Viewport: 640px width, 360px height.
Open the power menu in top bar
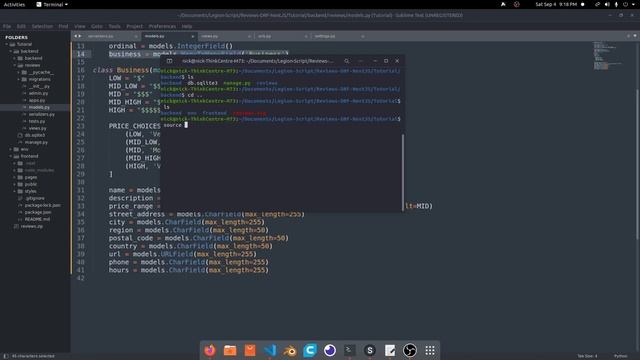[625, 4]
